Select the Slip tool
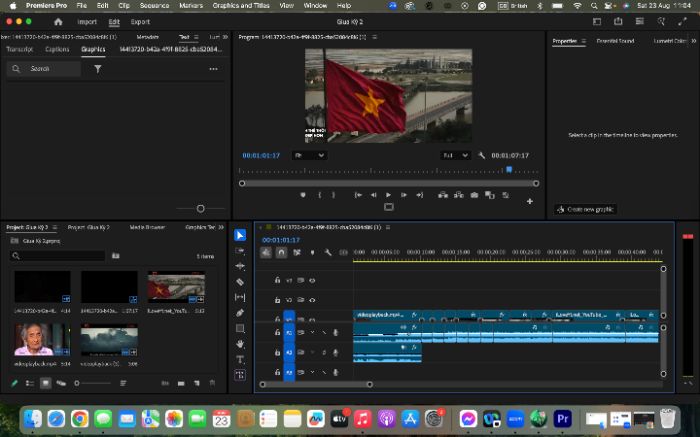 240,297
